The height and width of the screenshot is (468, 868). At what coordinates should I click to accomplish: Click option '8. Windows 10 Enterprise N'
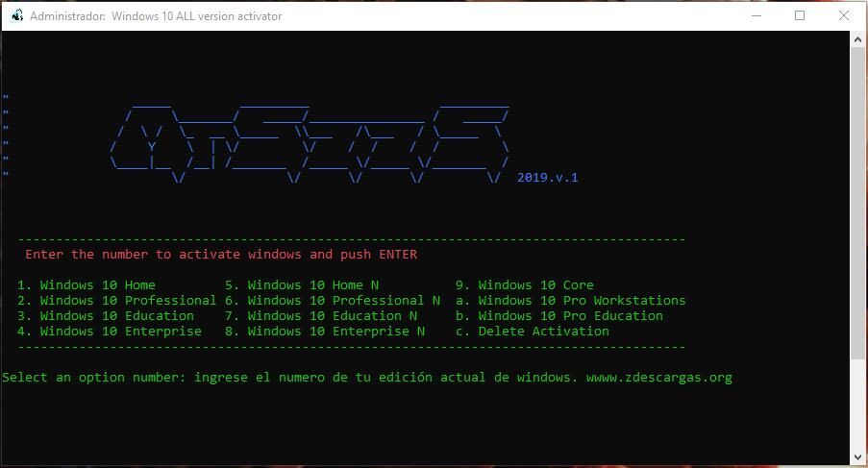pos(325,332)
